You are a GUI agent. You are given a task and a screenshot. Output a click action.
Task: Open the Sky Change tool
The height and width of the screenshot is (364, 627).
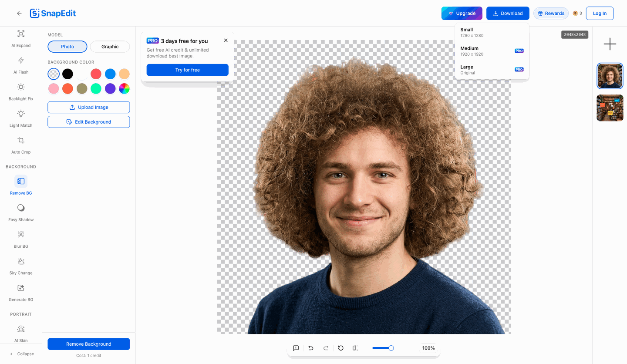point(21,266)
